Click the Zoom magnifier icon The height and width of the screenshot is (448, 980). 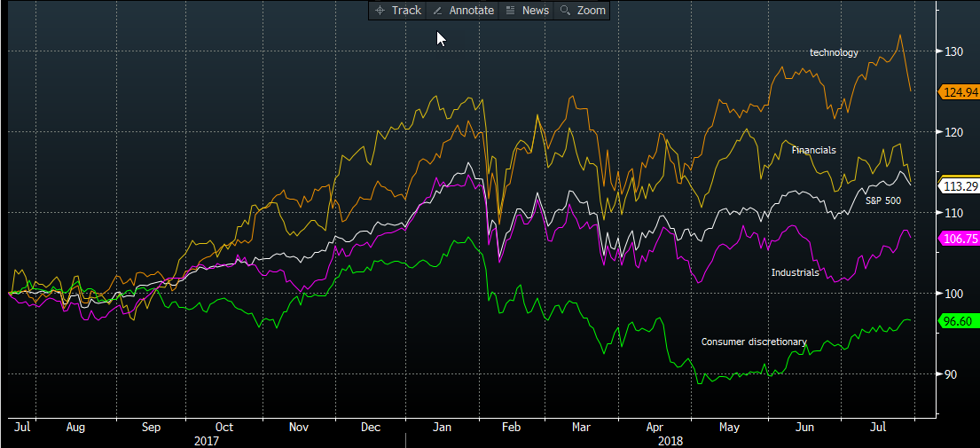point(565,11)
